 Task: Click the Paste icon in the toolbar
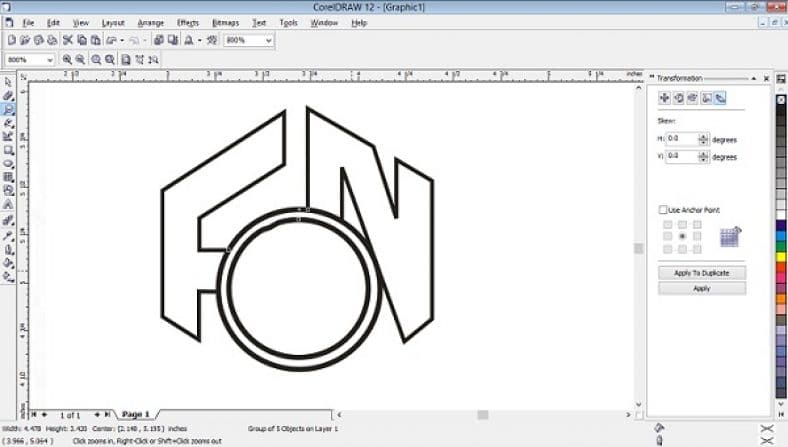95,40
